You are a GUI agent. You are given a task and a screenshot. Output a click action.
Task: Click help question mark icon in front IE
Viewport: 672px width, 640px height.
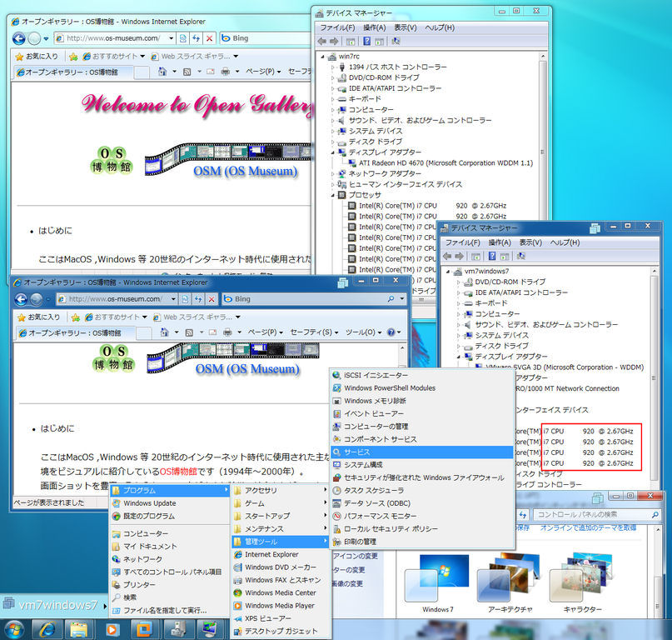pyautogui.click(x=391, y=332)
